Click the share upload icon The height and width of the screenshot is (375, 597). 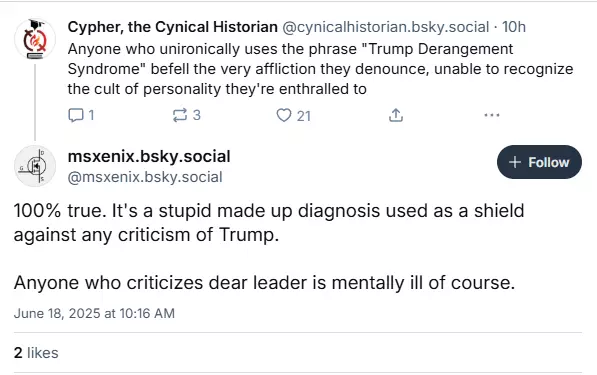point(396,115)
